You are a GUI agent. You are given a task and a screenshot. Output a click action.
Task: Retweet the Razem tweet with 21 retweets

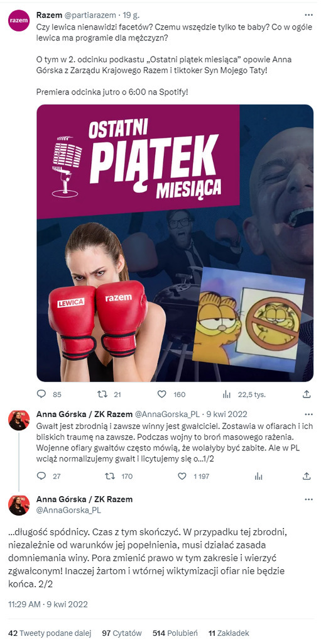click(x=102, y=394)
